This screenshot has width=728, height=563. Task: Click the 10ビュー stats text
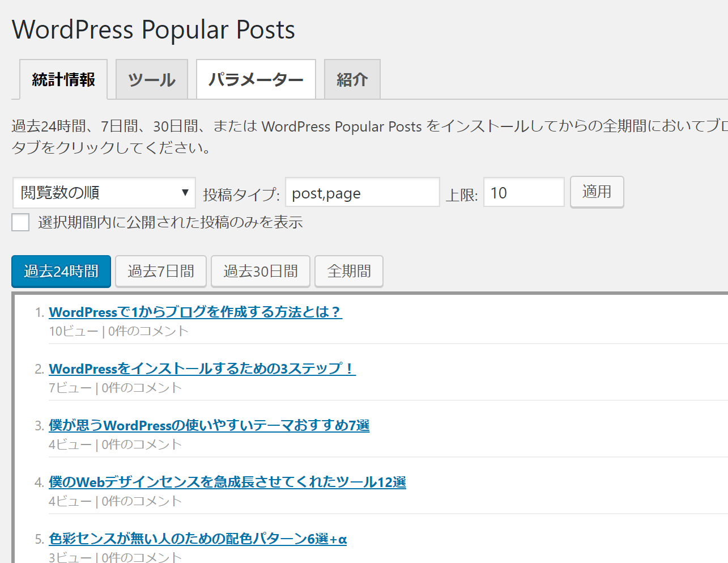(74, 331)
